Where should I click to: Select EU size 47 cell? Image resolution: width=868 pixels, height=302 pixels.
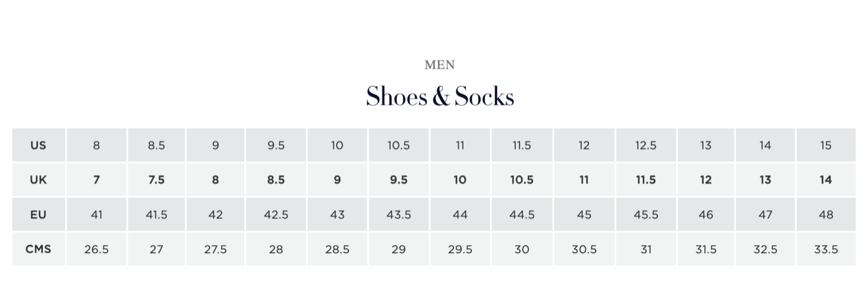click(x=766, y=214)
